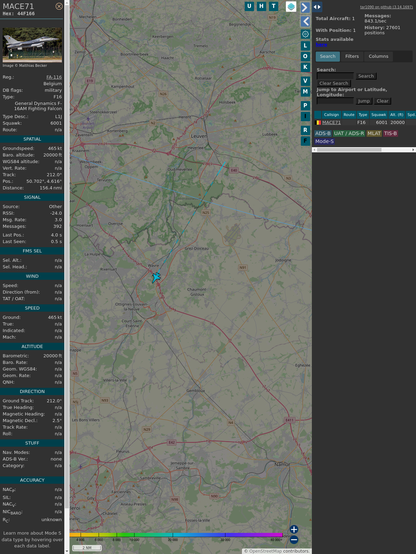Click the Belgian flag in the MACE71 row
Viewport: 416px width, 554px height.
tap(318, 123)
